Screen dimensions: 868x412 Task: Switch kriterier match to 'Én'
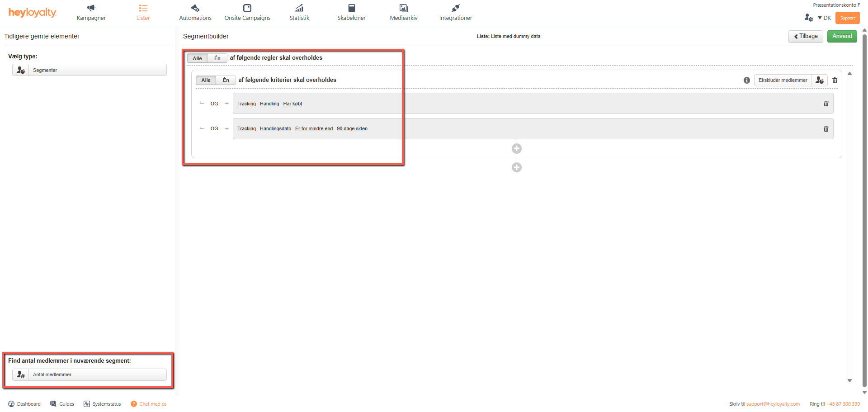click(226, 80)
